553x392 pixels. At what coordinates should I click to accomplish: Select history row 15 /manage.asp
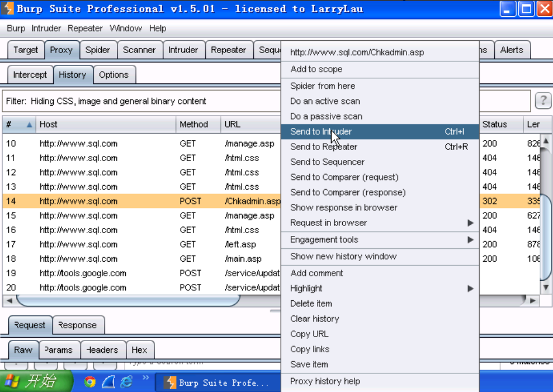pyautogui.click(x=142, y=216)
